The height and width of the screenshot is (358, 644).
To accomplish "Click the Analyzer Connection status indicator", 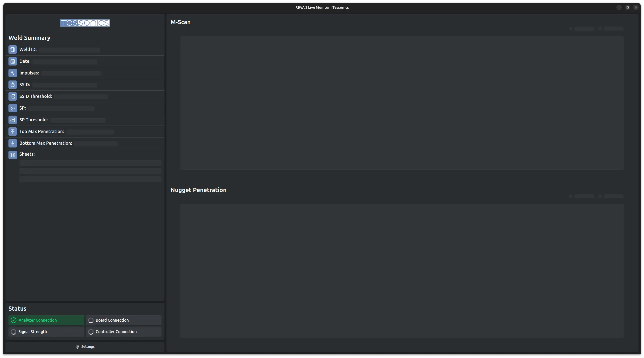I will (46, 320).
